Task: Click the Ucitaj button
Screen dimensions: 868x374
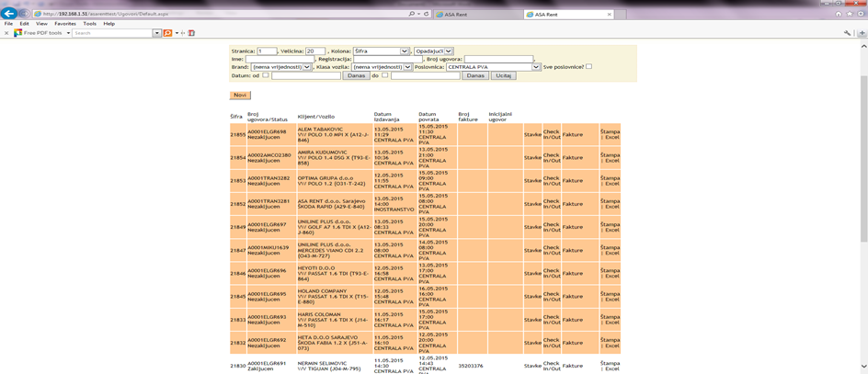Action: coord(503,75)
